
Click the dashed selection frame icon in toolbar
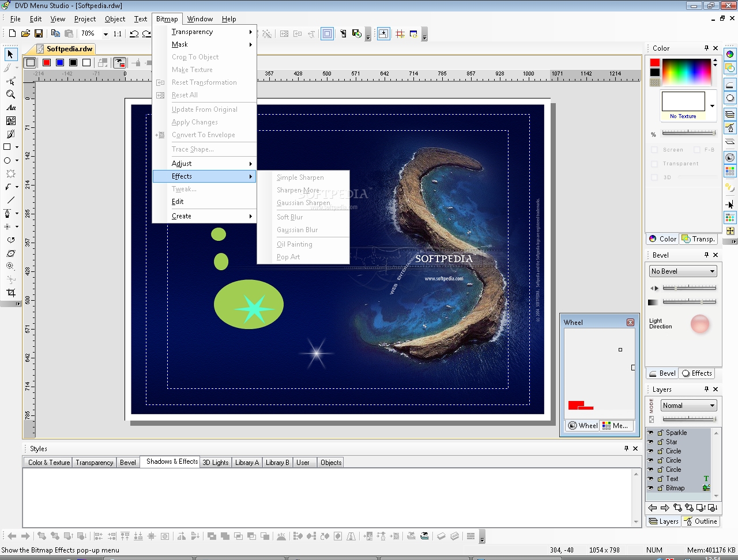pyautogui.click(x=327, y=33)
